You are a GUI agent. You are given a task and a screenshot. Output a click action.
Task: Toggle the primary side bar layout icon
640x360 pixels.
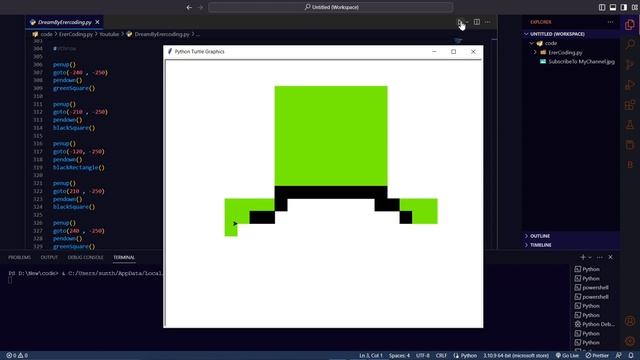coord(602,7)
